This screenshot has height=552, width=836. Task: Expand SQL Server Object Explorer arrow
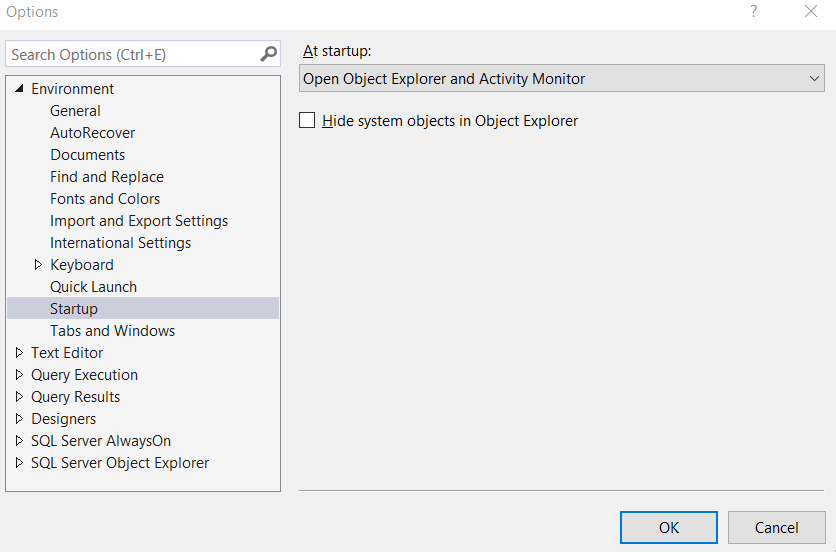pyautogui.click(x=19, y=463)
